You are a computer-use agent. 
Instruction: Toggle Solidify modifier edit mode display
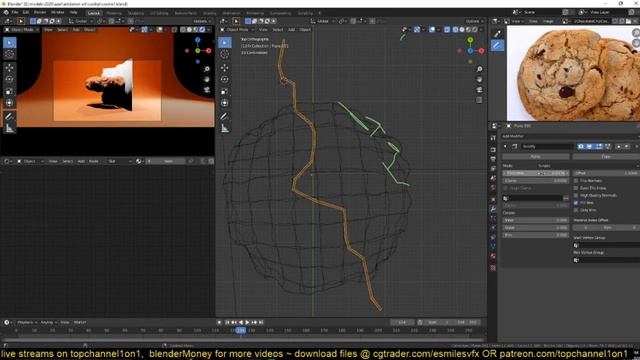tap(598, 147)
